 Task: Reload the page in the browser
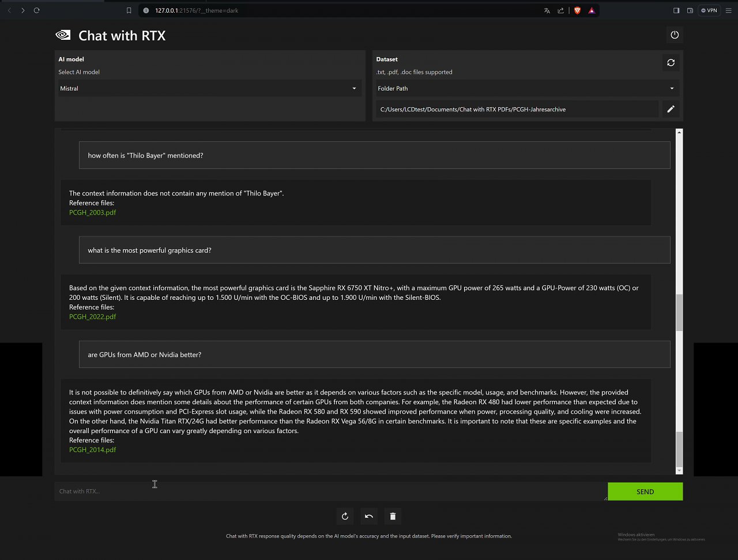click(37, 10)
